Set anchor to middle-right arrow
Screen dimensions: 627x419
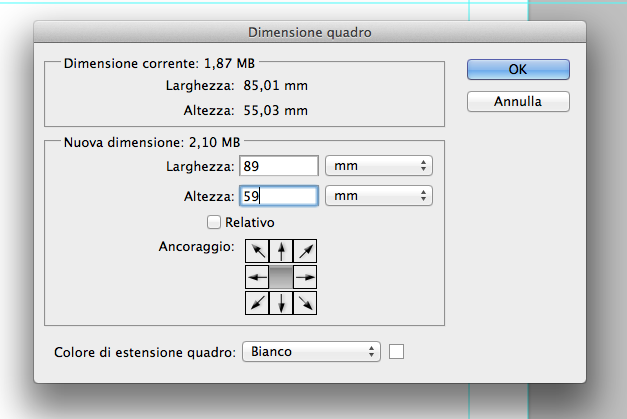[305, 277]
